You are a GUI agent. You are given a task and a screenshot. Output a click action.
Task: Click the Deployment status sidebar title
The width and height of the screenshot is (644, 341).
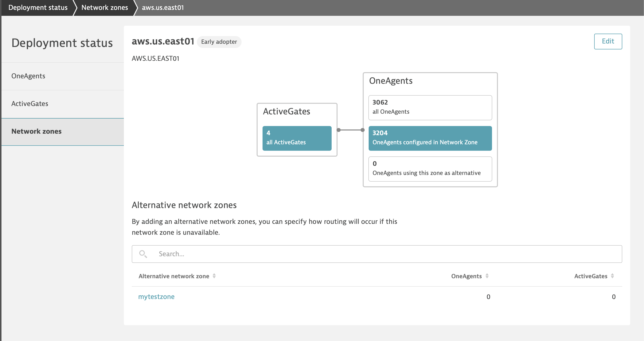click(62, 43)
